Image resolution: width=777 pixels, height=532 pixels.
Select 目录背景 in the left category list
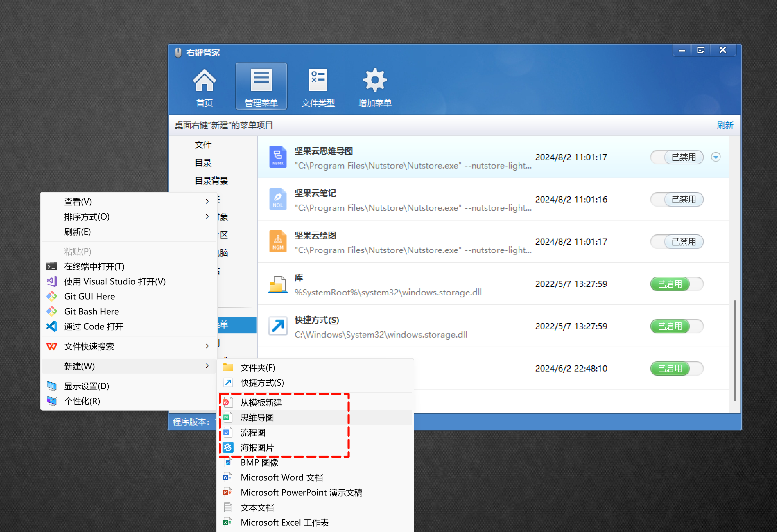(x=211, y=181)
